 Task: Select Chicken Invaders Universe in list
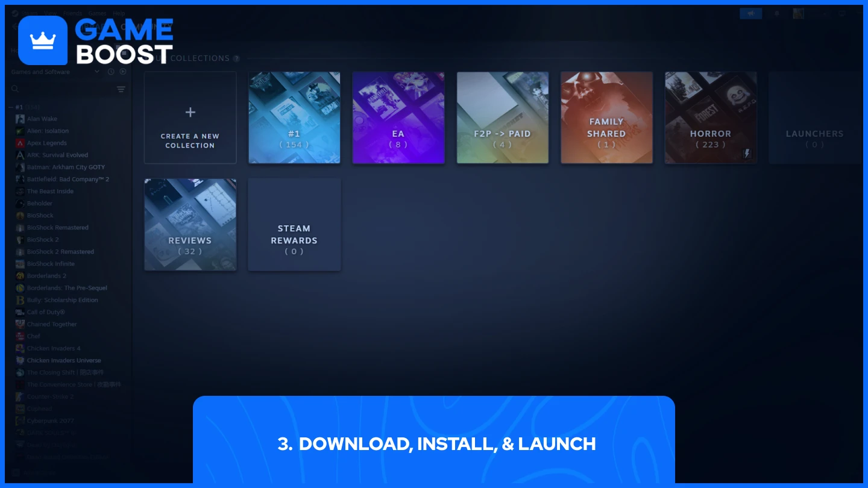click(x=64, y=360)
